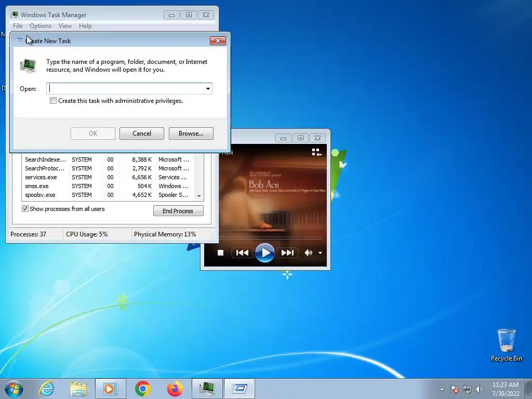Skip to next track in media player

point(287,253)
